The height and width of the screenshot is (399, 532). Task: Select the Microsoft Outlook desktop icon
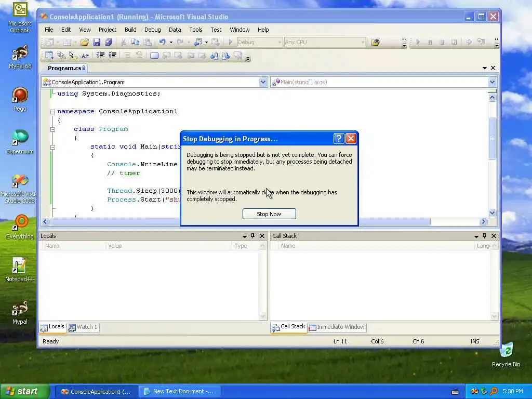pyautogui.click(x=20, y=18)
